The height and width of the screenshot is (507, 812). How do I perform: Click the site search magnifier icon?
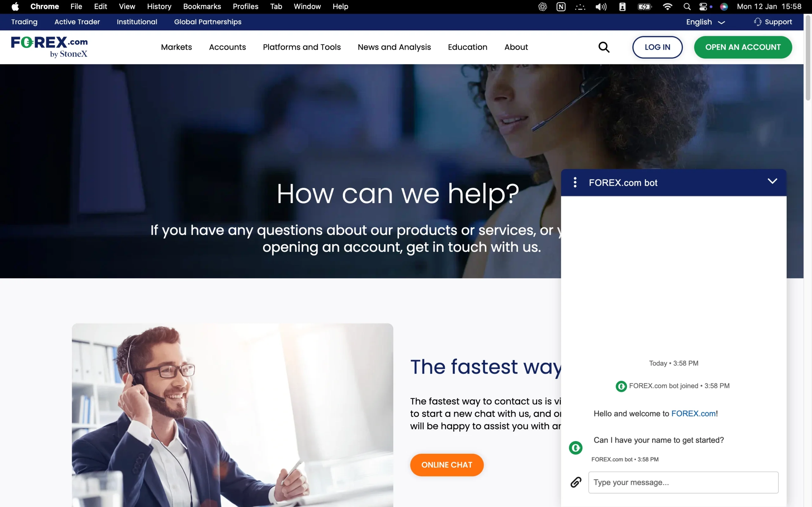click(604, 47)
